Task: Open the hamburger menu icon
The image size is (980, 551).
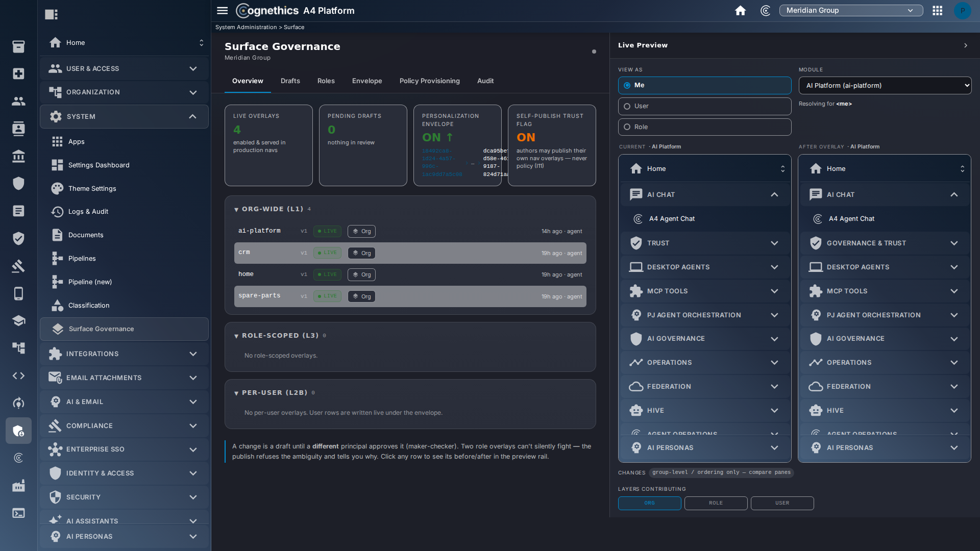Action: [x=222, y=10]
